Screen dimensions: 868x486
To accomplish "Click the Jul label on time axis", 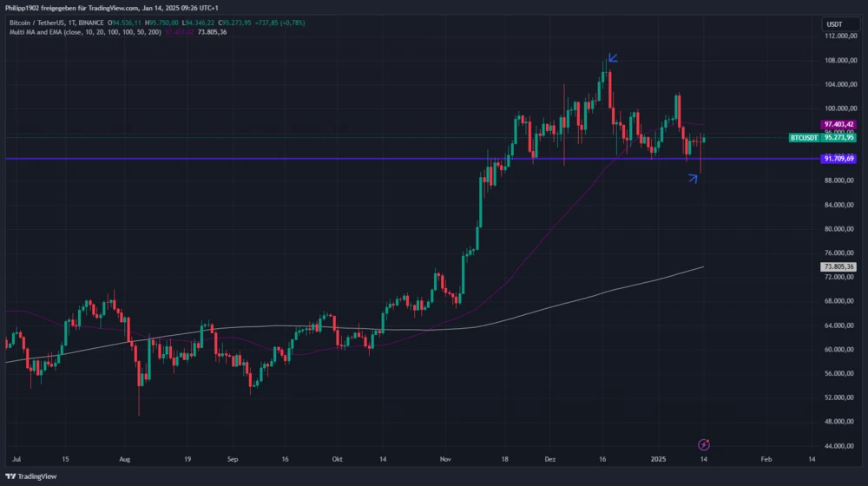I will coord(16,459).
